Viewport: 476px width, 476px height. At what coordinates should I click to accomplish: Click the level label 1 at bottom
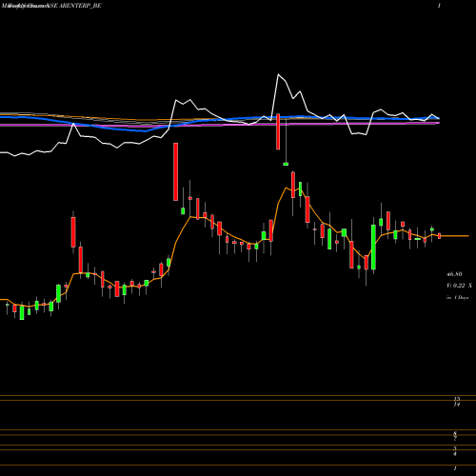pyautogui.click(x=455, y=468)
